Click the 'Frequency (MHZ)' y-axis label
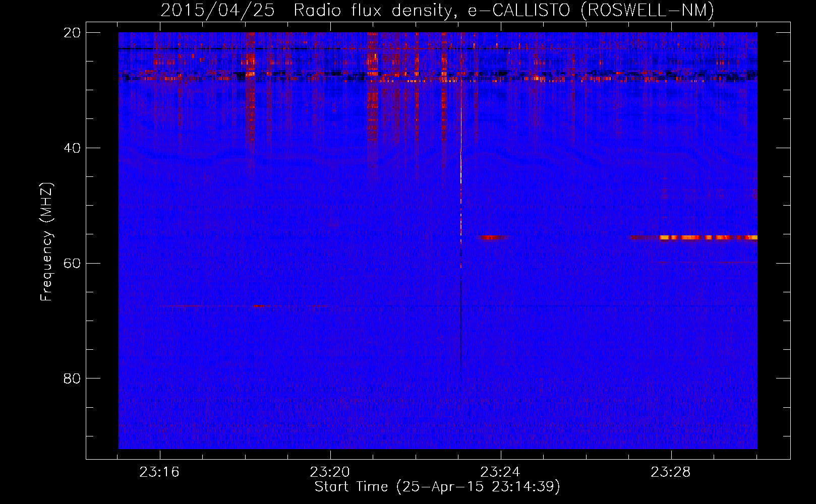 (x=46, y=242)
